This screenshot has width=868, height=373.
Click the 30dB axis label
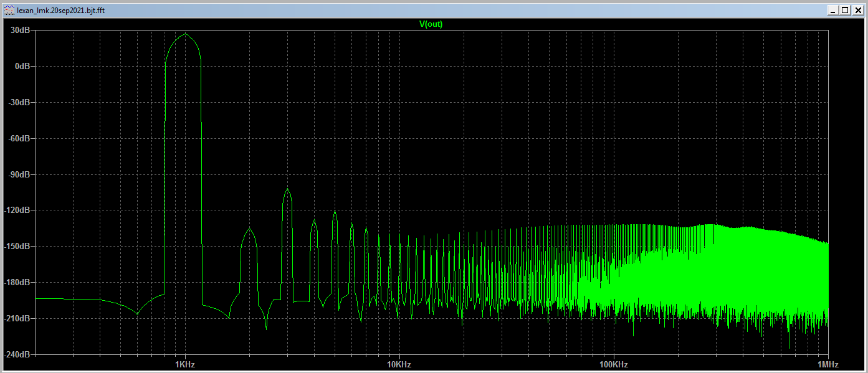point(21,30)
